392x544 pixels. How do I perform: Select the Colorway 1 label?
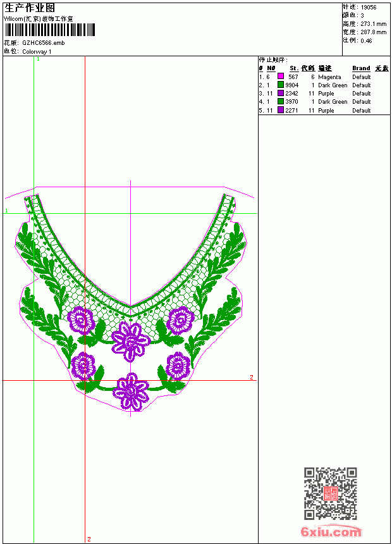[x=37, y=52]
